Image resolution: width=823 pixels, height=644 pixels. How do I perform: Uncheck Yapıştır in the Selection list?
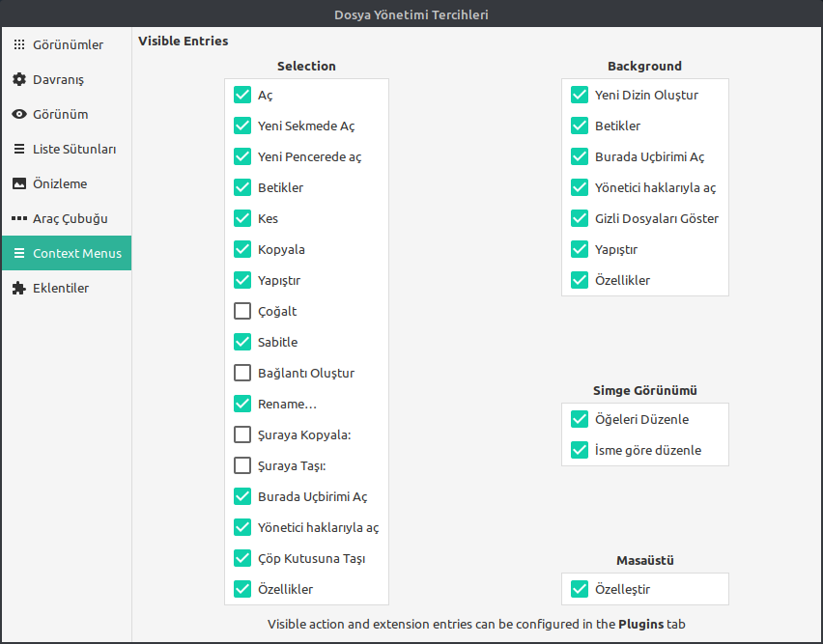pyautogui.click(x=241, y=280)
